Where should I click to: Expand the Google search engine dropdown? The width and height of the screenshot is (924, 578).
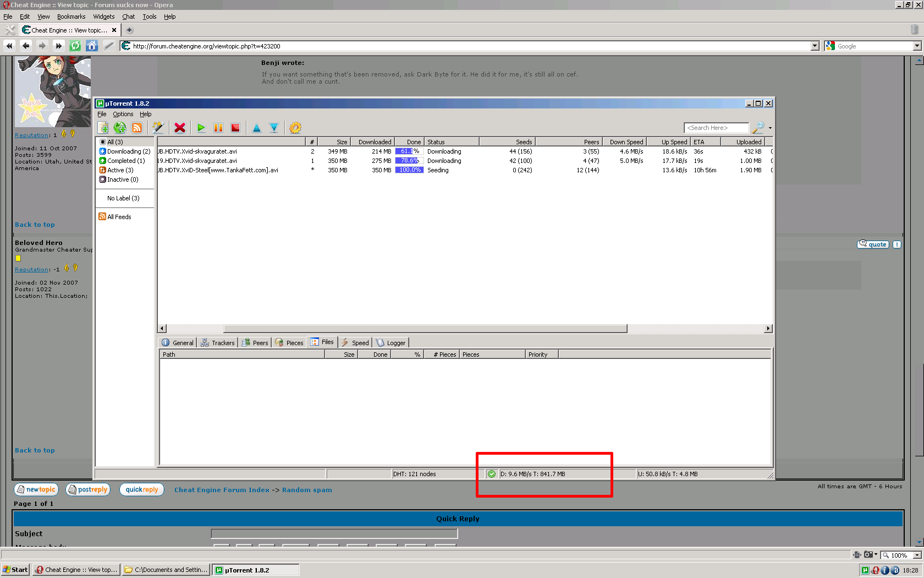(917, 46)
